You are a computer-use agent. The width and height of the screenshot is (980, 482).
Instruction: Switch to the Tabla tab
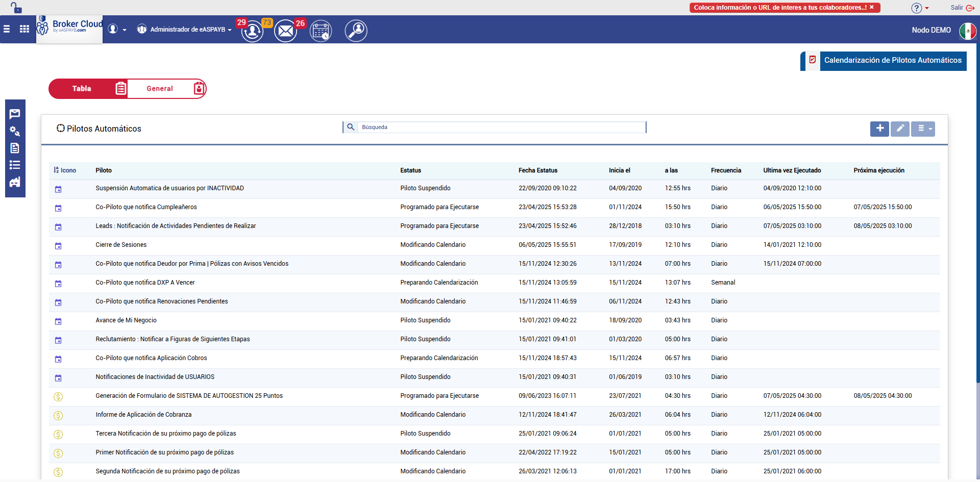tap(88, 89)
